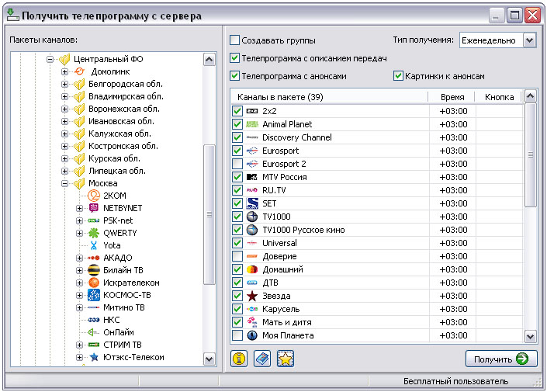Click the Ютэкс-Телеком star icon
The image size is (547, 392).
pos(94,357)
